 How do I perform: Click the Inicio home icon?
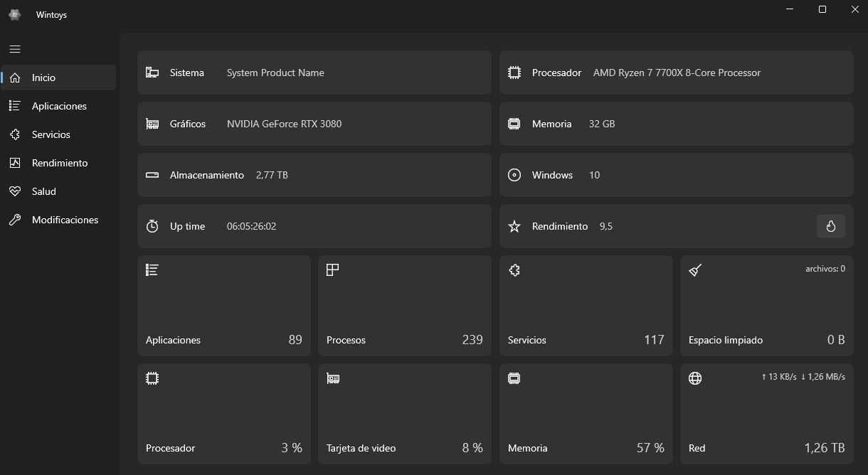(x=15, y=78)
